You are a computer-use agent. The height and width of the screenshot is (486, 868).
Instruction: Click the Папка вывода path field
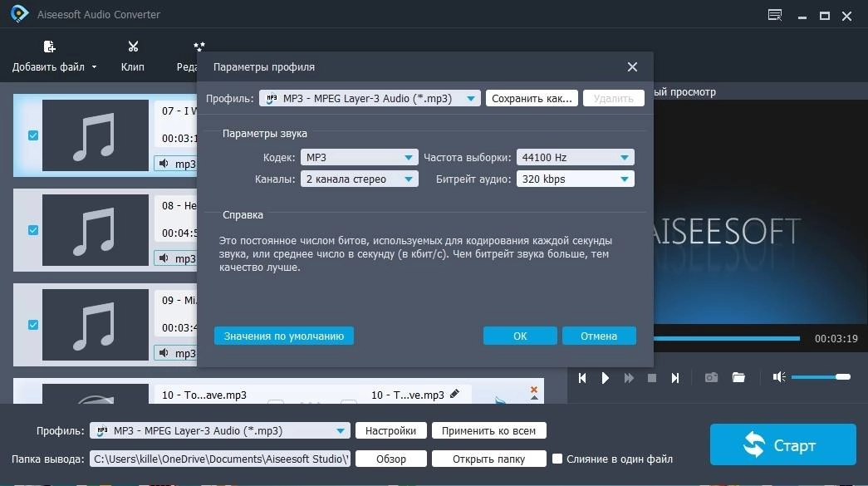tap(220, 459)
